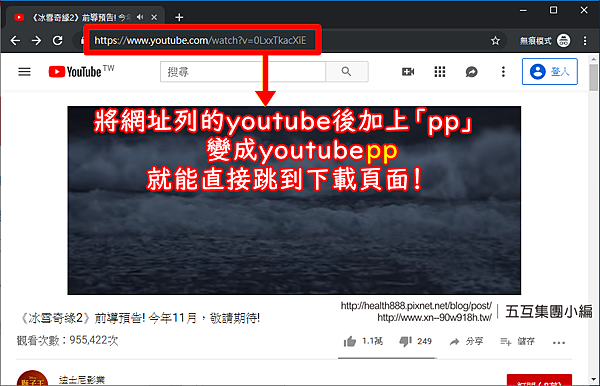Click the site lock icon in address bar

82,40
